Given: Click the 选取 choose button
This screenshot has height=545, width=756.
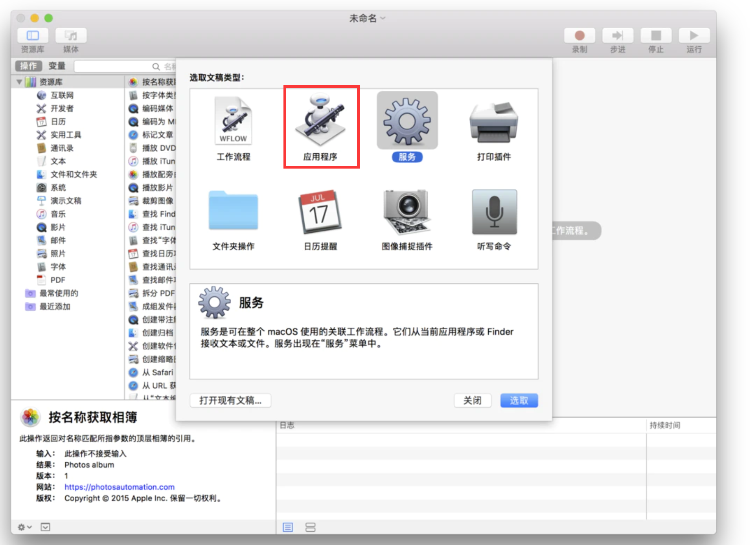Looking at the screenshot, I should click(x=519, y=400).
